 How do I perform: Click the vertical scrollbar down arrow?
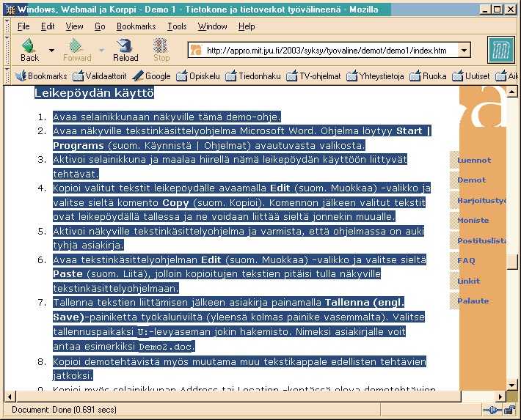[512, 386]
